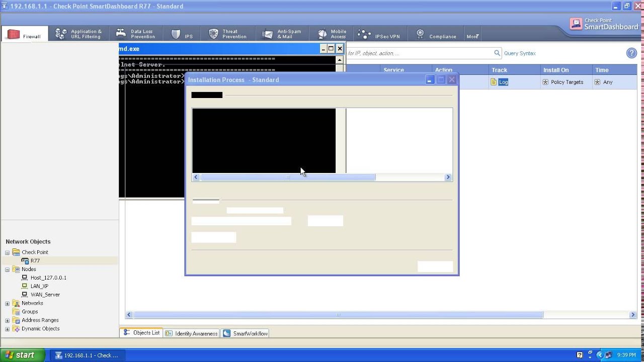Open the SmartWorkflow tab
The height and width of the screenshot is (362, 644).
tap(246, 333)
